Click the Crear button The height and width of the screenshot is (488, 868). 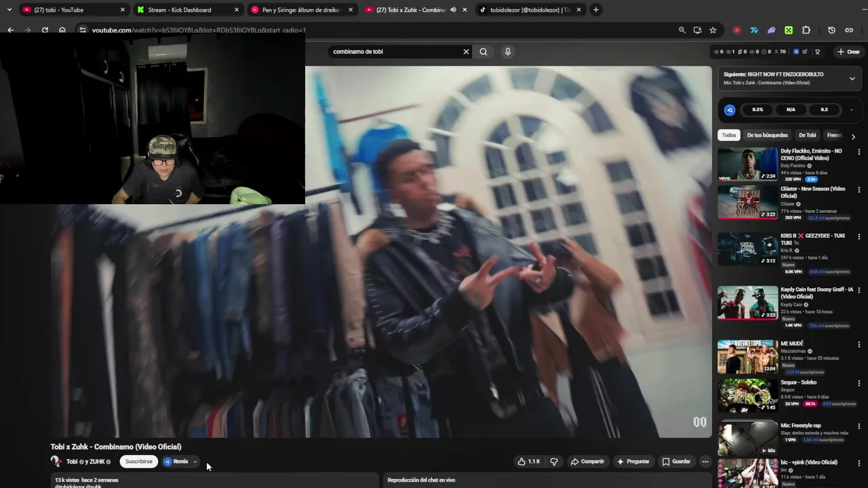coord(848,52)
